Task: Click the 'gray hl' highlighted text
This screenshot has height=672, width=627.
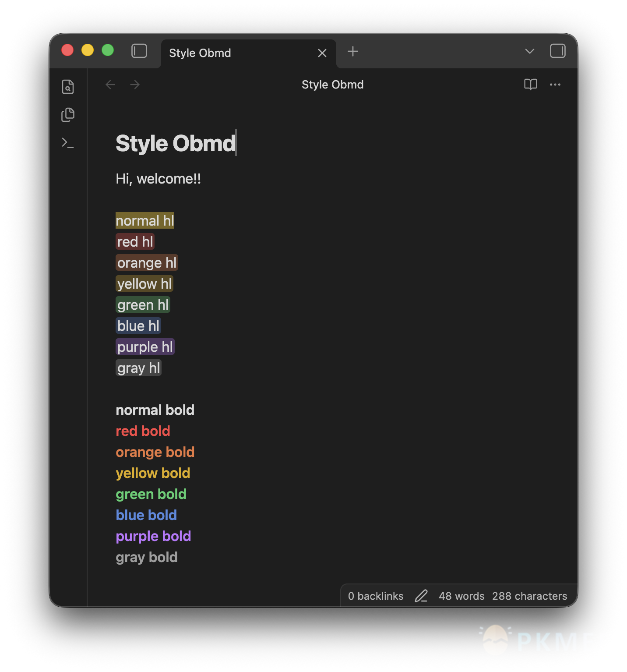Action: (138, 368)
